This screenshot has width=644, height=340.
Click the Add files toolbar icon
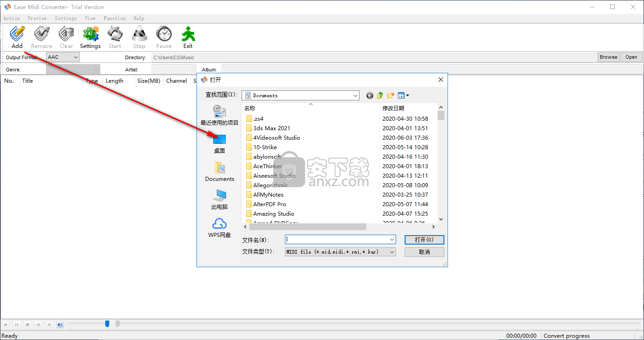17,37
